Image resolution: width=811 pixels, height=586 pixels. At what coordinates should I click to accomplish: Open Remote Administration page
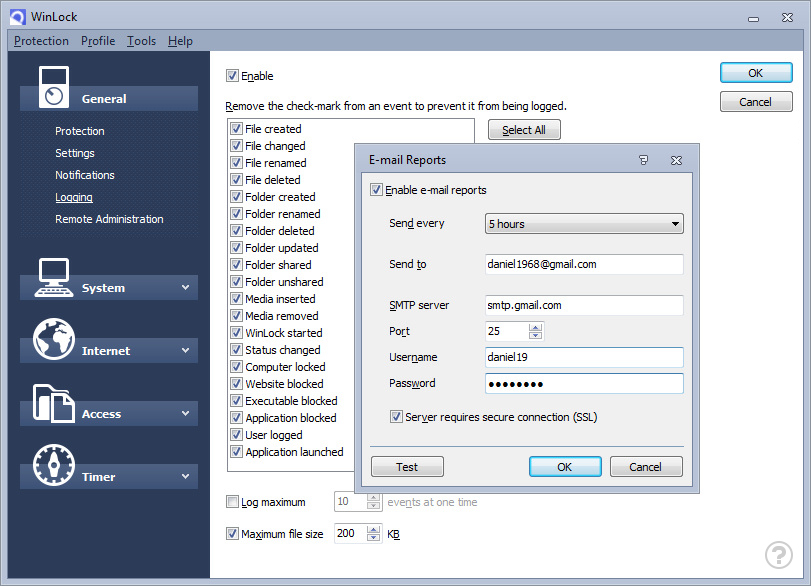[x=109, y=219]
